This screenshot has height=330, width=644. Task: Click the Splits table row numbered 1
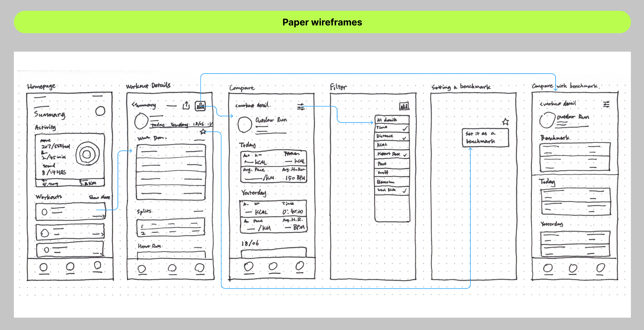[171, 224]
